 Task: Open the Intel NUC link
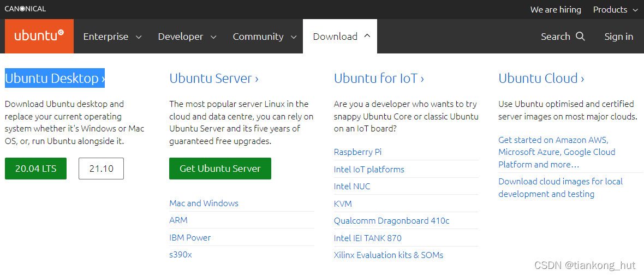coord(352,187)
